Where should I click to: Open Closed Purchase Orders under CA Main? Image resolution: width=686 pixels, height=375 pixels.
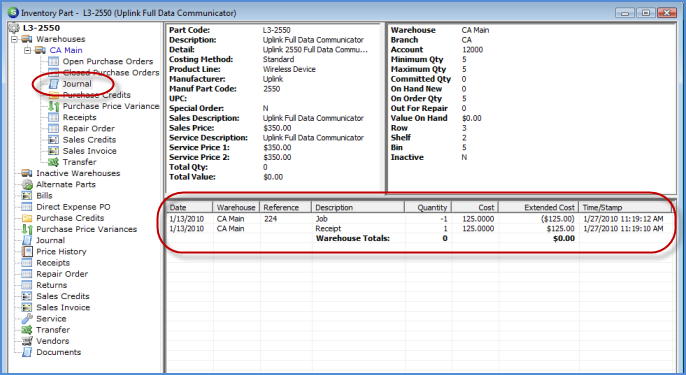(x=111, y=73)
